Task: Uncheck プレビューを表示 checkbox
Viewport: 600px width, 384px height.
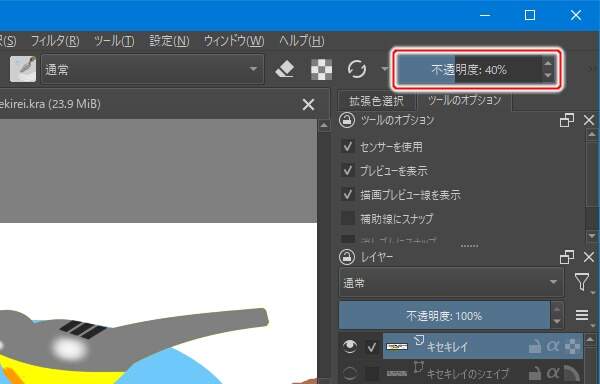Action: (x=347, y=170)
